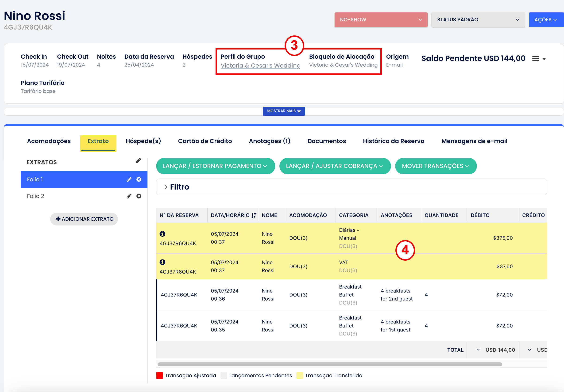Image resolution: width=564 pixels, height=392 pixels.
Task: Switch to the Acomodações tab
Action: [x=49, y=141]
